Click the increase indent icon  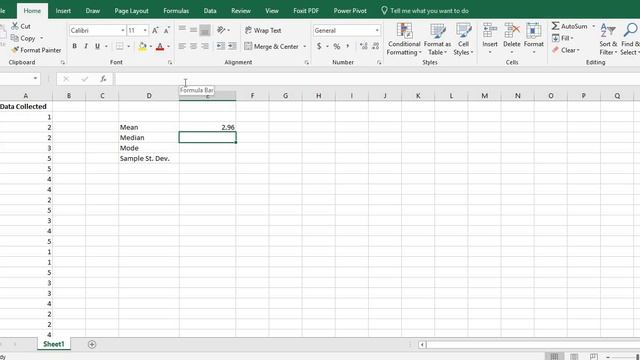coord(232,47)
